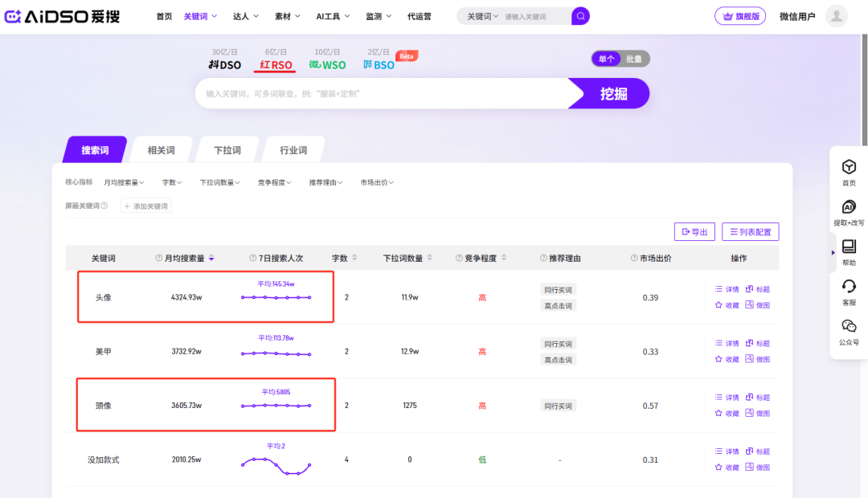
Task: Click the user avatar icon
Action: (x=837, y=16)
